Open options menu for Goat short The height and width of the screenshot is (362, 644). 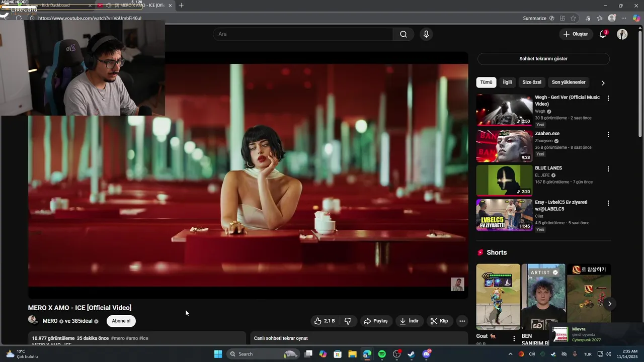[514, 338]
